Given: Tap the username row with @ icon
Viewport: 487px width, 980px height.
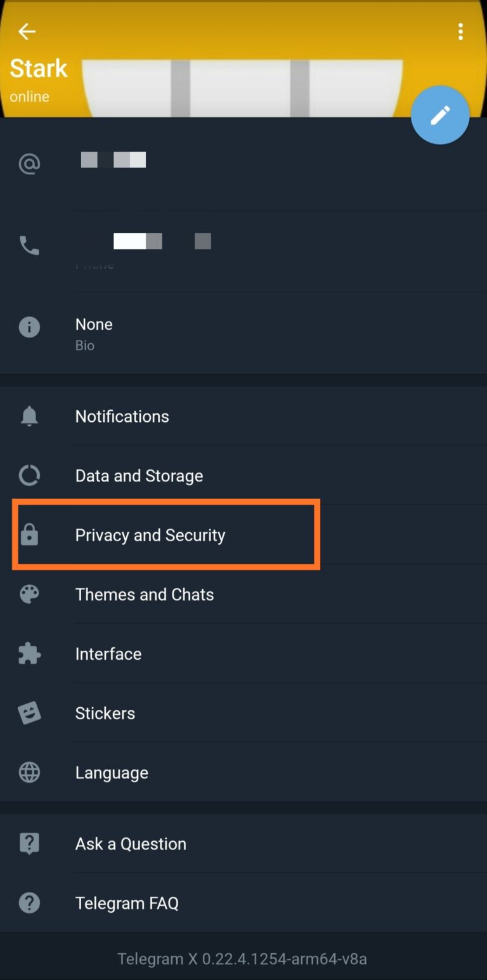Looking at the screenshot, I should click(243, 165).
